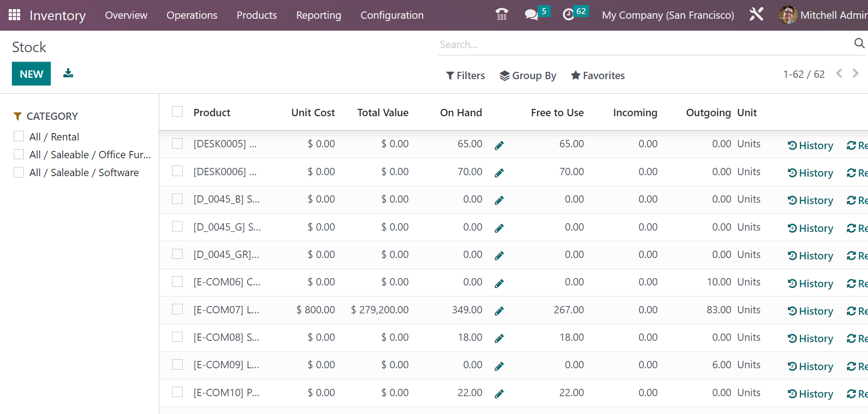The height and width of the screenshot is (414, 868).
Task: Open the Configuration menu
Action: point(392,15)
